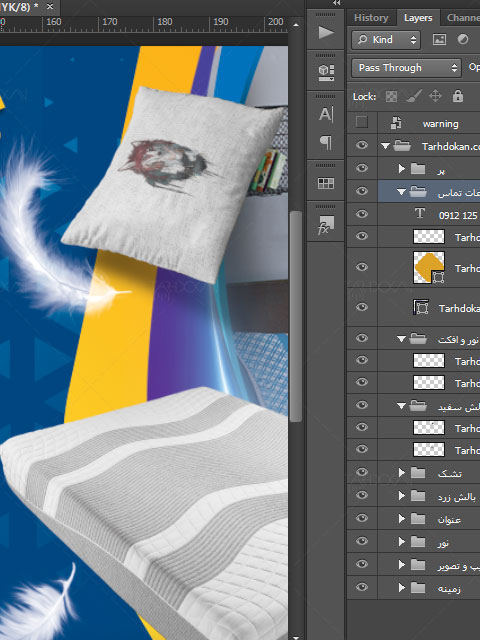Collapse the Tarhdokan.co group
Image resolution: width=480 pixels, height=640 pixels.
pyautogui.click(x=385, y=146)
